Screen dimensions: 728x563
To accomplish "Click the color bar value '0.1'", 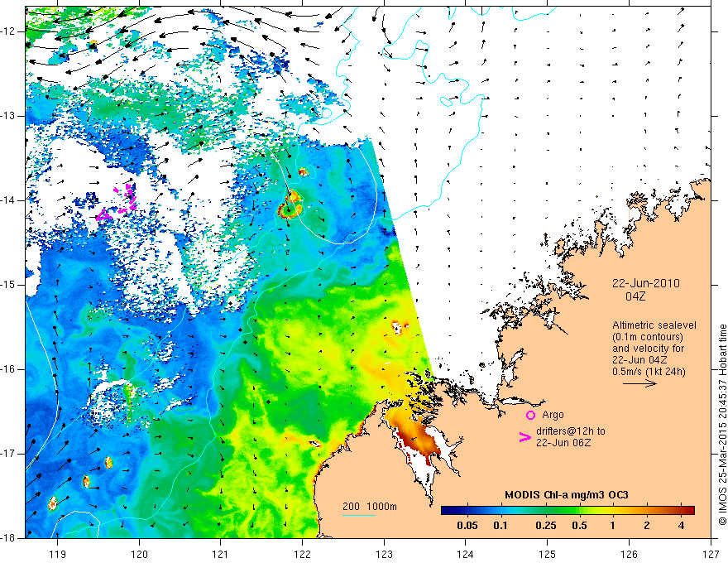I will click(x=500, y=526).
